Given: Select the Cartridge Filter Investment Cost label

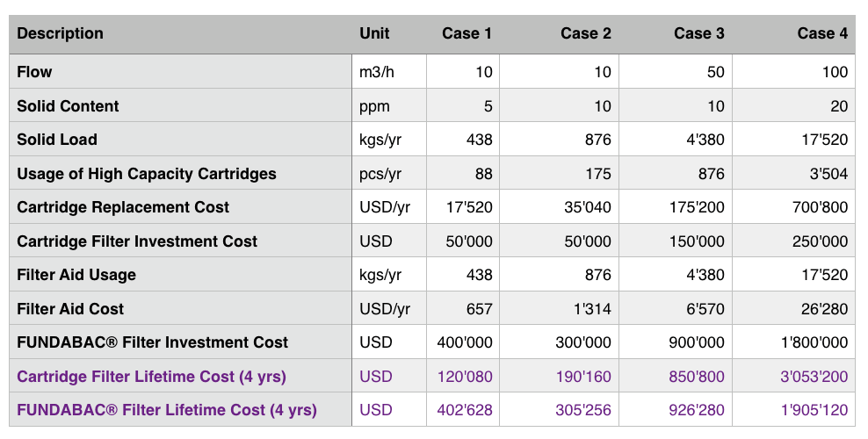Looking at the screenshot, I should pos(137,241).
